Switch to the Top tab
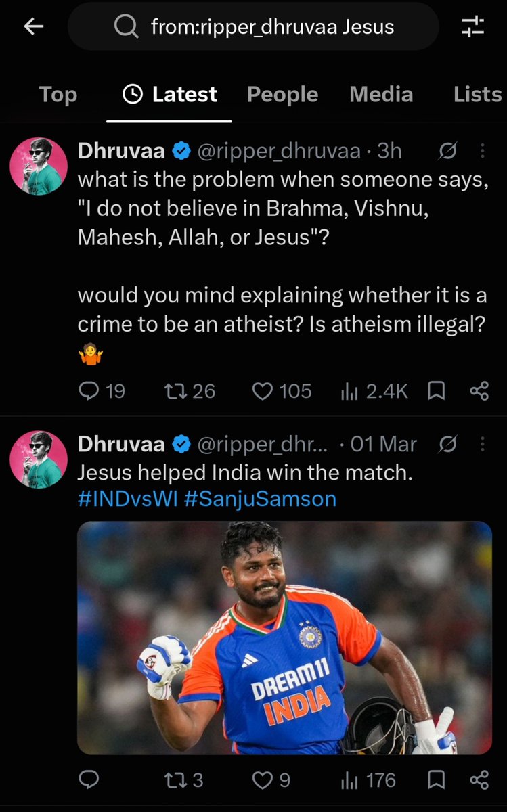Image resolution: width=507 pixels, height=812 pixels. click(x=58, y=95)
